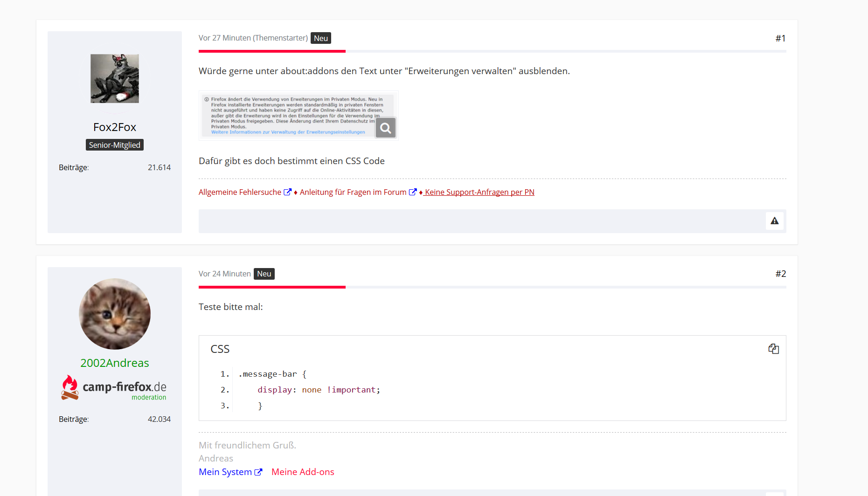Click the Neu badge on post #1
The height and width of the screenshot is (496, 868).
pos(321,38)
